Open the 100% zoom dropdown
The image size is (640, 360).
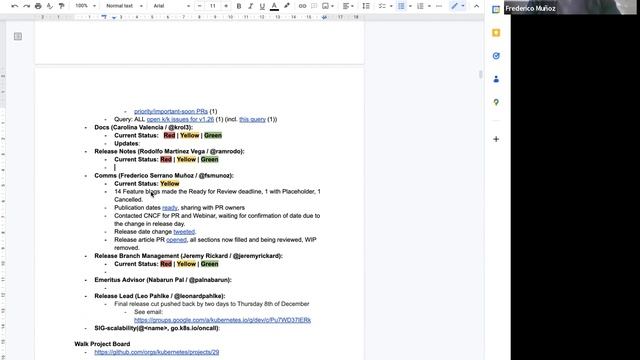[85, 6]
